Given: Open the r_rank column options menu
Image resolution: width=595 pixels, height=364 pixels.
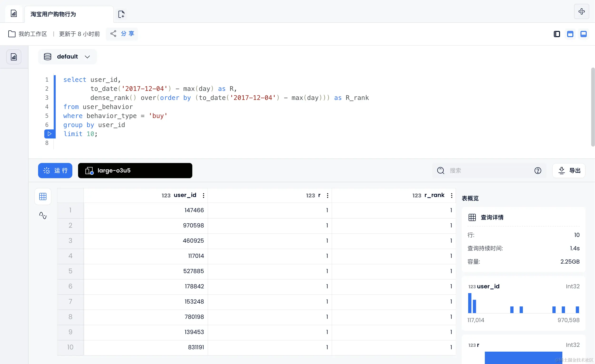Looking at the screenshot, I should pos(451,196).
